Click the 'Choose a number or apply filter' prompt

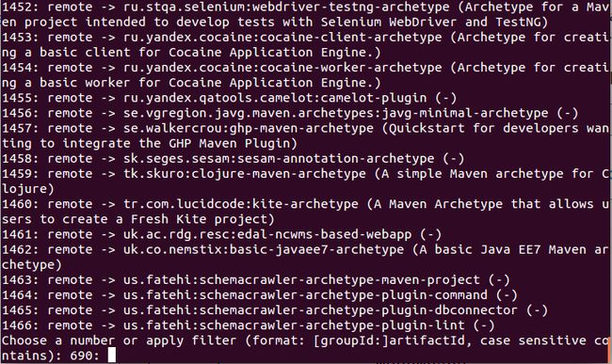(119, 341)
